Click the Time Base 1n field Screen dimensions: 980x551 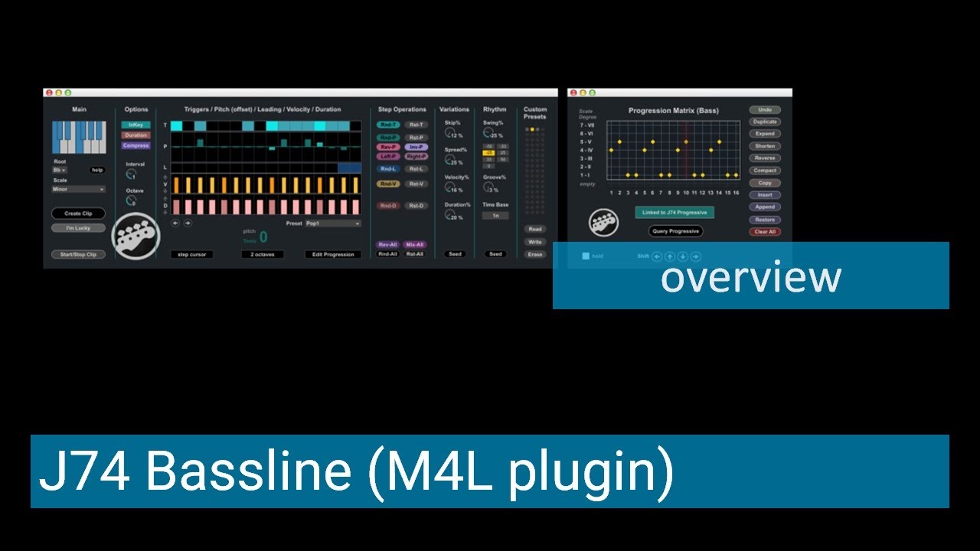(495, 216)
